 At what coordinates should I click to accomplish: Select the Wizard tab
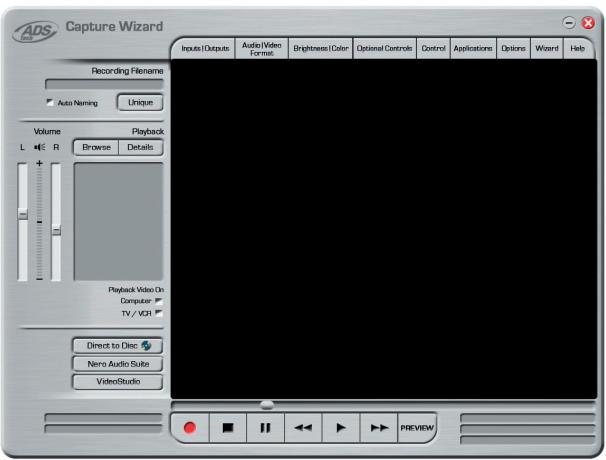click(x=546, y=49)
